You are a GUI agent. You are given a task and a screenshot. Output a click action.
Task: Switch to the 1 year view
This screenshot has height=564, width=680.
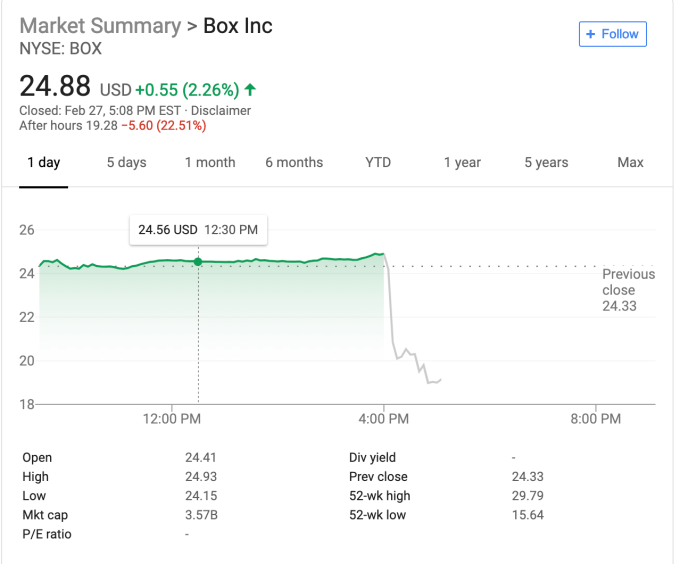462,163
